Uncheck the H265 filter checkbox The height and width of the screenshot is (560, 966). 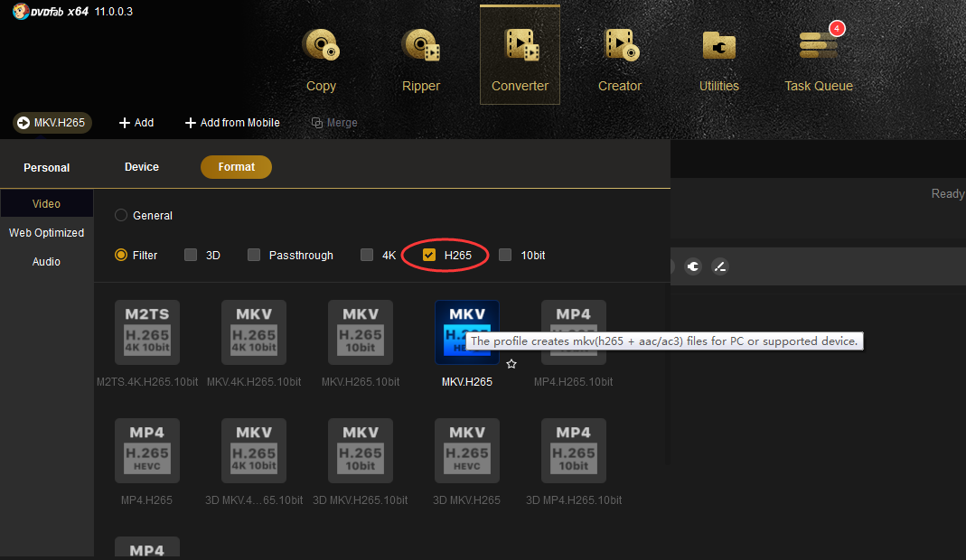(429, 255)
